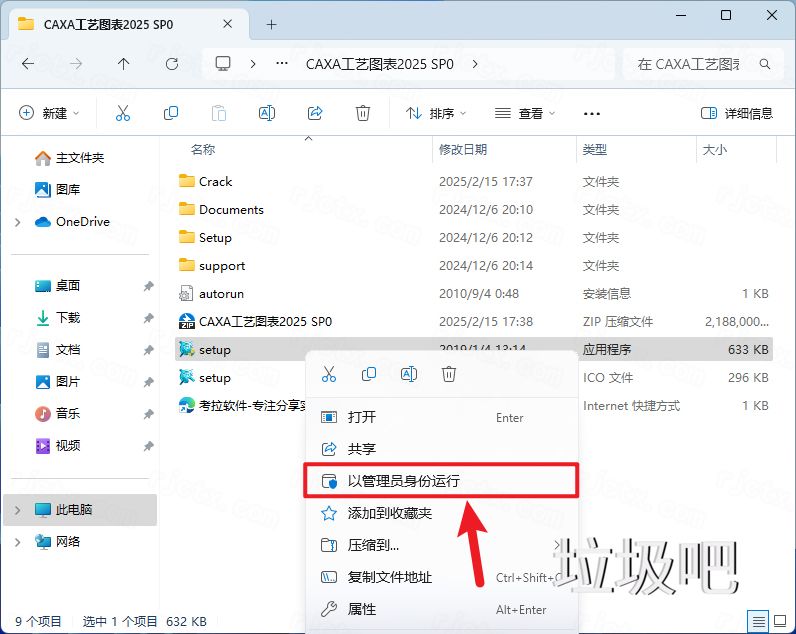The height and width of the screenshot is (634, 796).
Task: Select 共享 in the context menu
Action: (441, 449)
